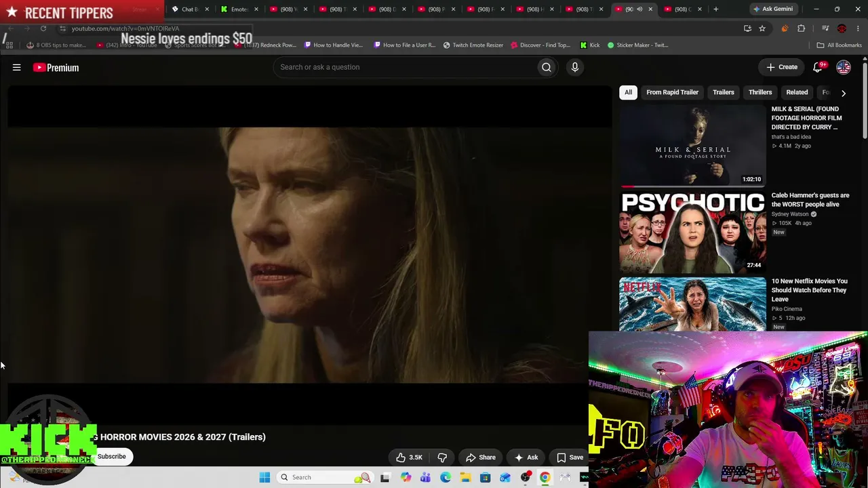Open the Chrome profile avatar in toolbar
This screenshot has width=868, height=488.
click(842, 28)
